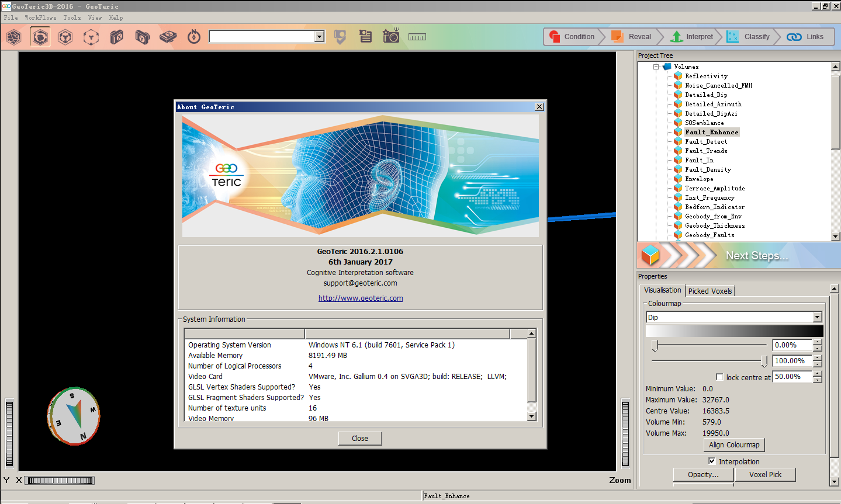Viewport: 841px width, 504px height.
Task: Click the Voxel Pick button
Action: [x=765, y=475]
